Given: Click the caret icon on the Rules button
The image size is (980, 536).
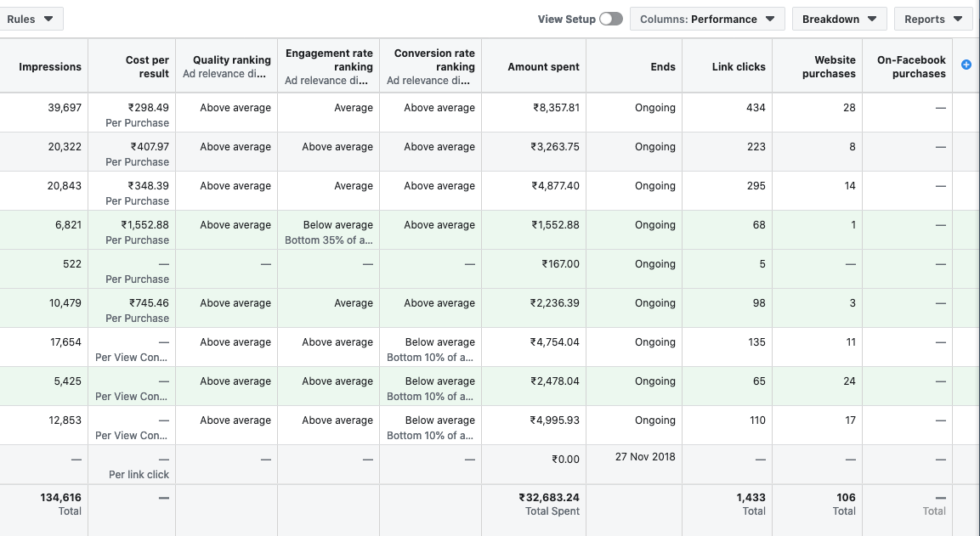Looking at the screenshot, I should (x=50, y=18).
